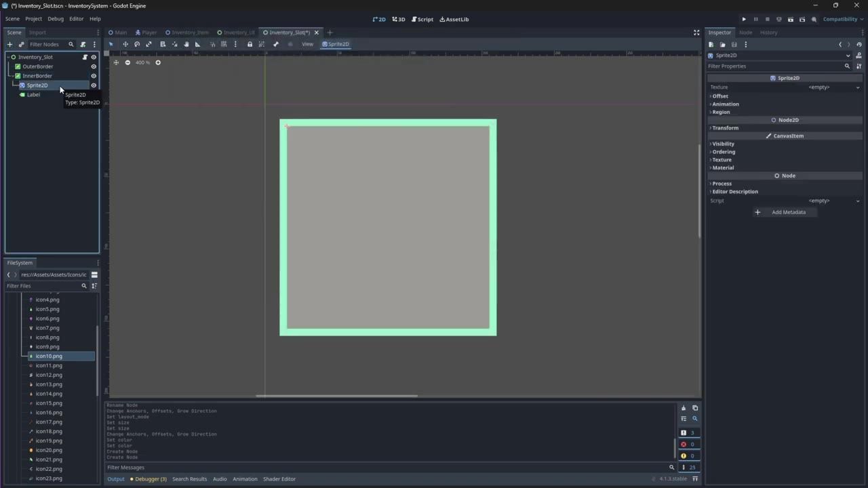The image size is (868, 488).
Task: Open the AssetLib workspace
Action: (x=454, y=19)
